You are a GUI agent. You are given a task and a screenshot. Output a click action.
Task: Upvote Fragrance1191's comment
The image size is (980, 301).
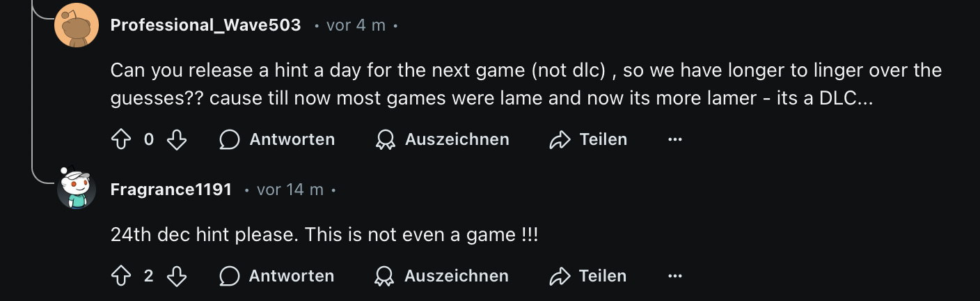point(121,277)
